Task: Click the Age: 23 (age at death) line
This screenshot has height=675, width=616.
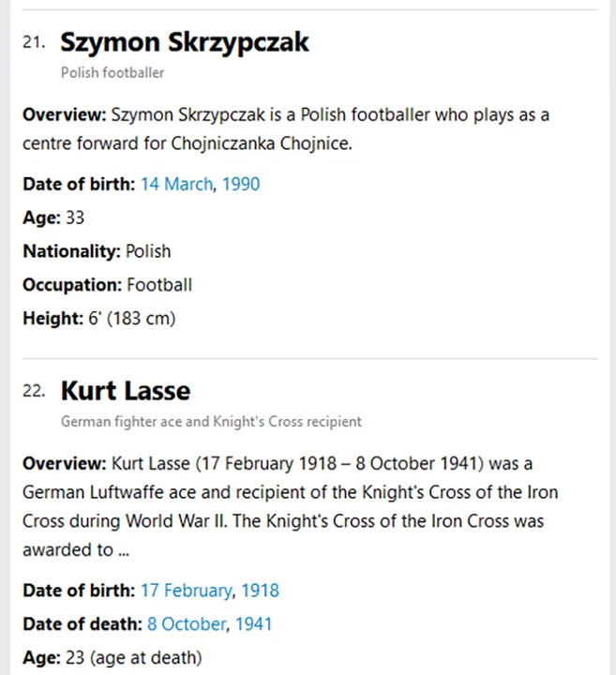Action: [x=113, y=658]
